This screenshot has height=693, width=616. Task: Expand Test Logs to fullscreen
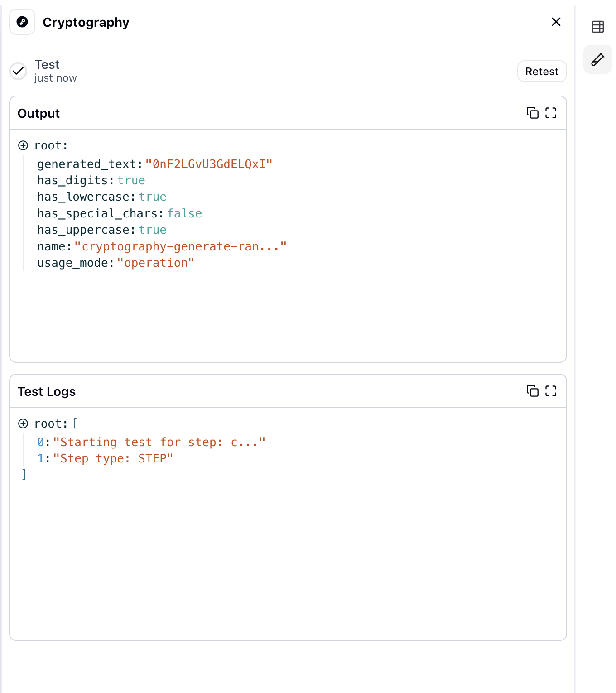(x=551, y=391)
